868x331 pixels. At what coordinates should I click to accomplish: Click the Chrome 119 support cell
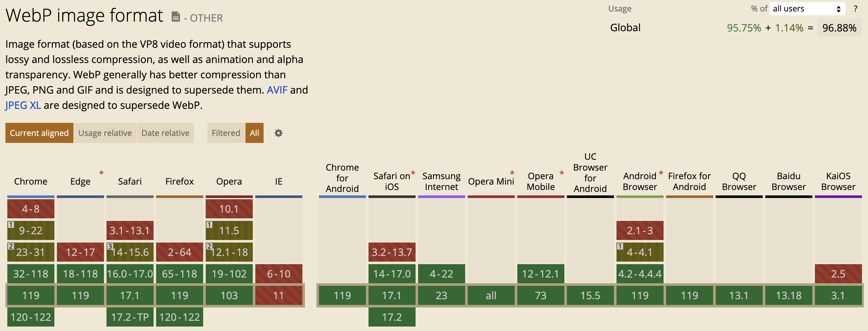(31, 296)
